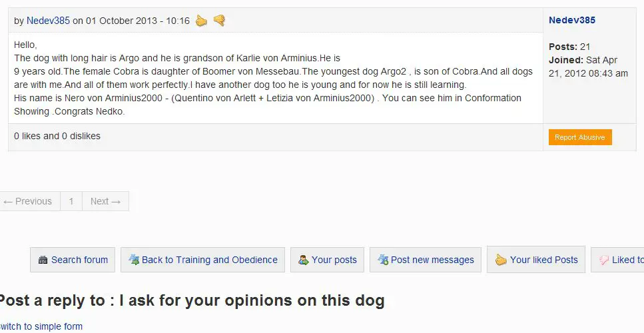Open the bold Nedev385 profile name in the sidebar

(571, 20)
